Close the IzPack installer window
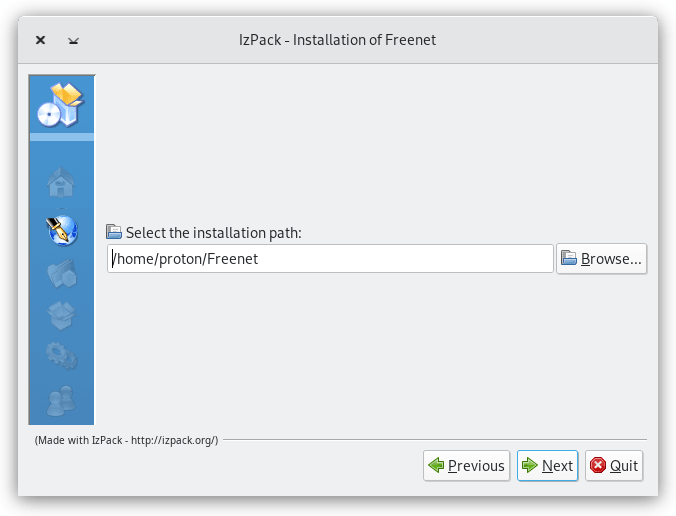This screenshot has height=516, width=676. (40, 41)
